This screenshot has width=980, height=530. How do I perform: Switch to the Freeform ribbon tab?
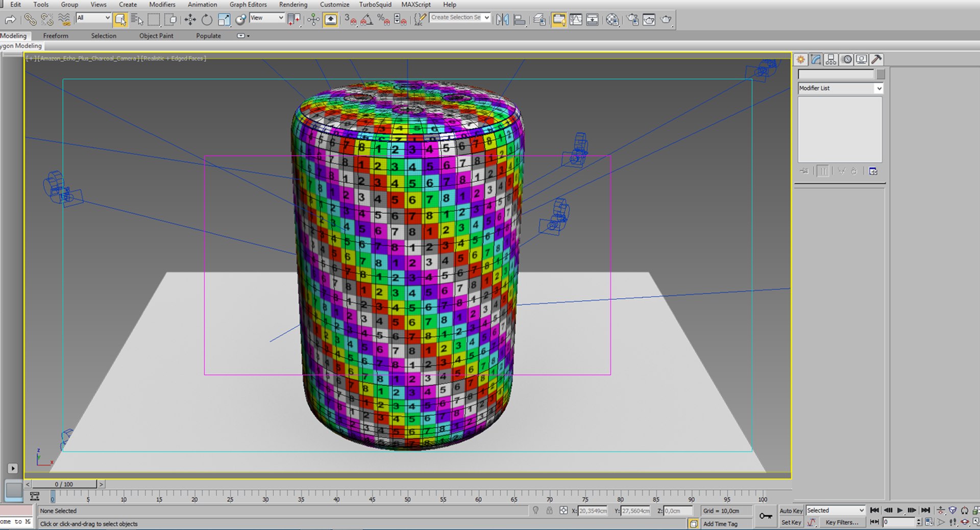[x=56, y=36]
